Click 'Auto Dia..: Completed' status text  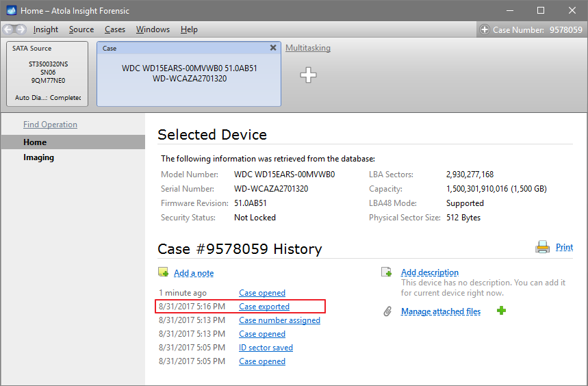tap(48, 97)
